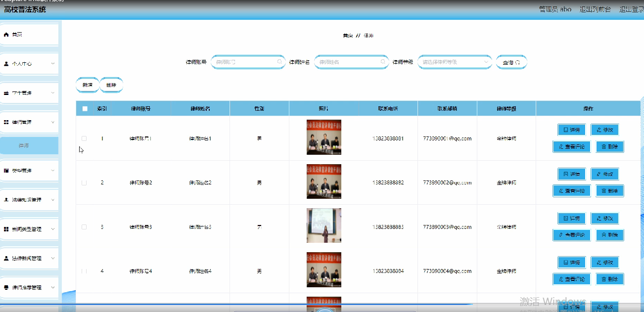Open the photo thumbnail in row 3
This screenshot has height=312, width=644.
(324, 225)
